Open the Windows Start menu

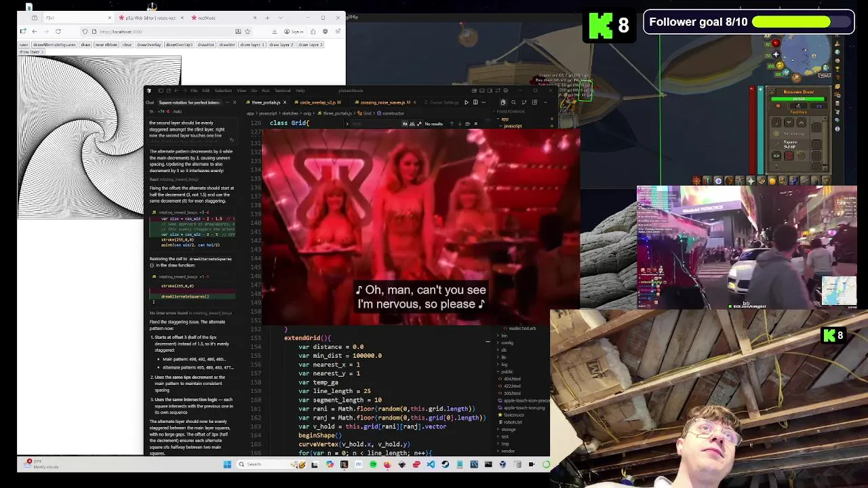tap(227, 464)
